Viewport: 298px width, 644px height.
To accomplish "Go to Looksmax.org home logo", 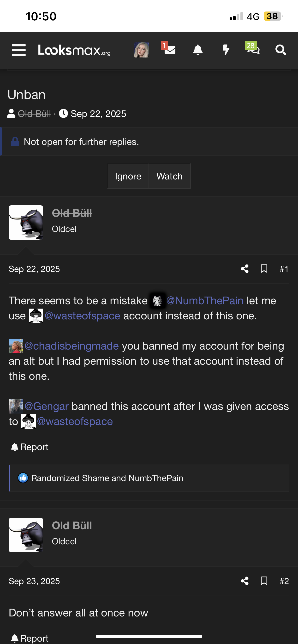I will [x=74, y=50].
